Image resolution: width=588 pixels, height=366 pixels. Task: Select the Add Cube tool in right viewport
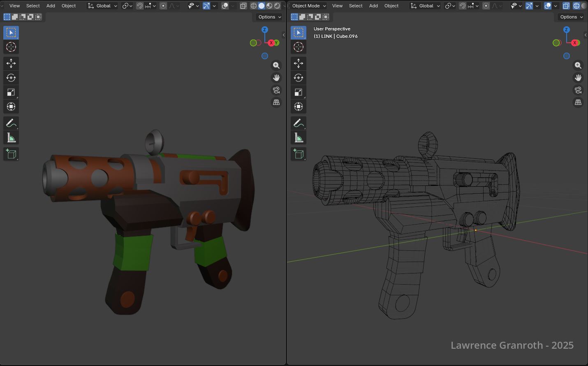pyautogui.click(x=299, y=154)
